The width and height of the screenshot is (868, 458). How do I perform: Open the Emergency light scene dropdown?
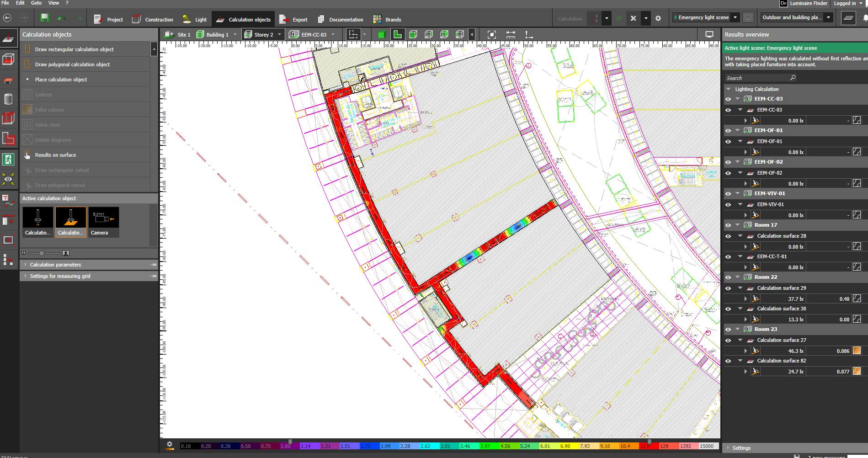point(735,18)
